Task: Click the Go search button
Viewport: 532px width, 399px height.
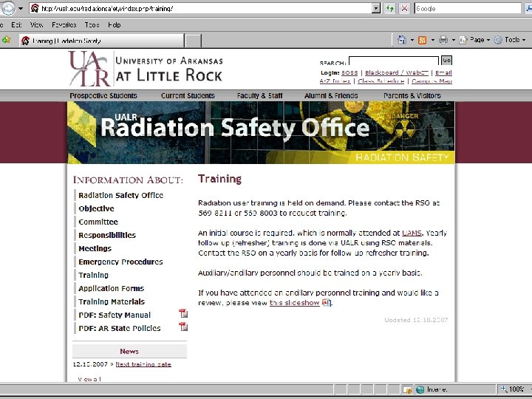Action: 446,60
